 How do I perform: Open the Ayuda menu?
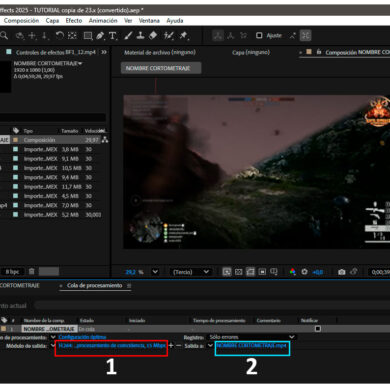[175, 21]
